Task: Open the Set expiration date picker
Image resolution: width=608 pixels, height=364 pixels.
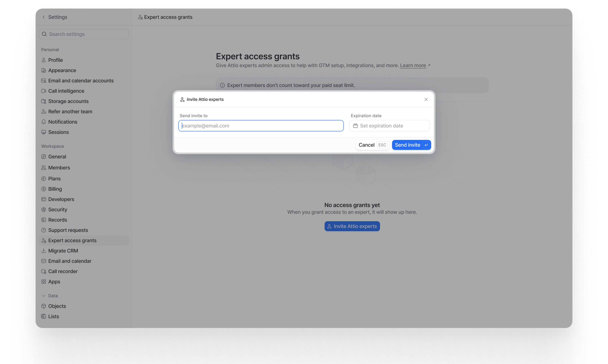Action: click(x=389, y=126)
